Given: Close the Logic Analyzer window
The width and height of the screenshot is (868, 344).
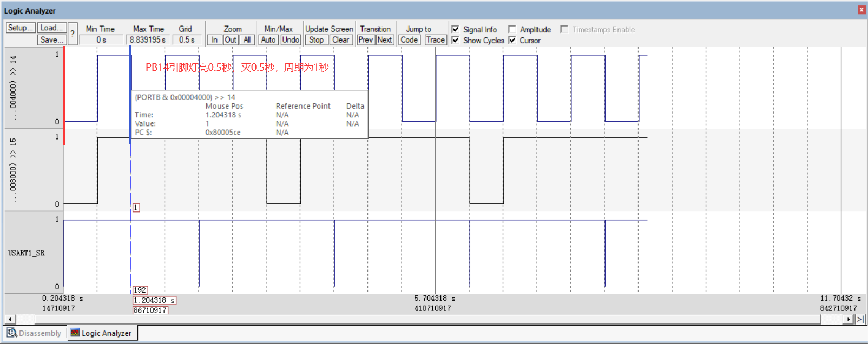Looking at the screenshot, I should point(862,10).
